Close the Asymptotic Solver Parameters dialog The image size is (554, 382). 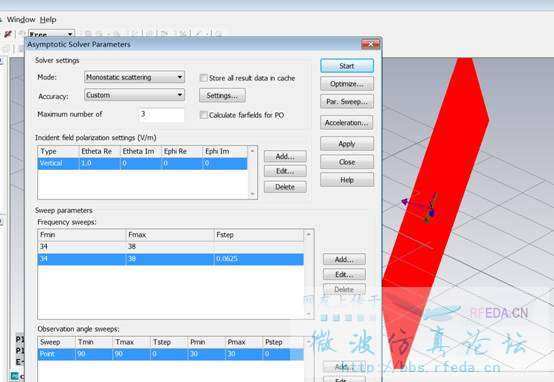coord(370,44)
